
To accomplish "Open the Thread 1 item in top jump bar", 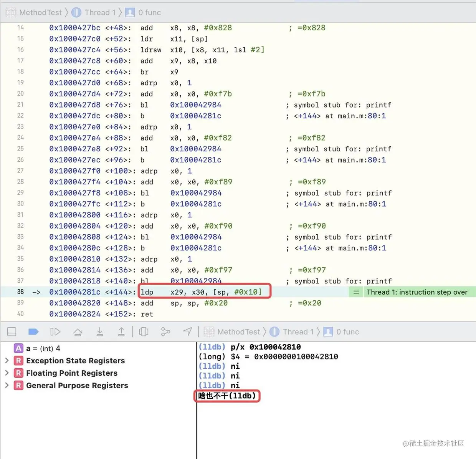I will tap(100, 13).
